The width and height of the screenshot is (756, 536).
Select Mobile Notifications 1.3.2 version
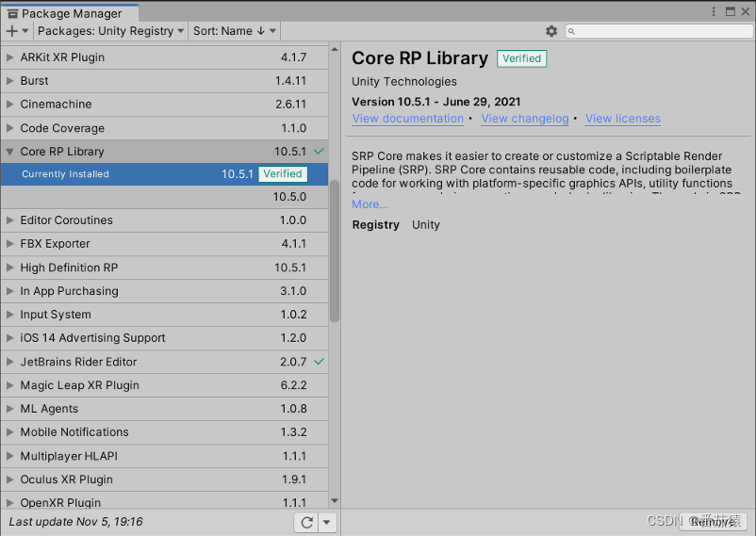click(x=293, y=432)
